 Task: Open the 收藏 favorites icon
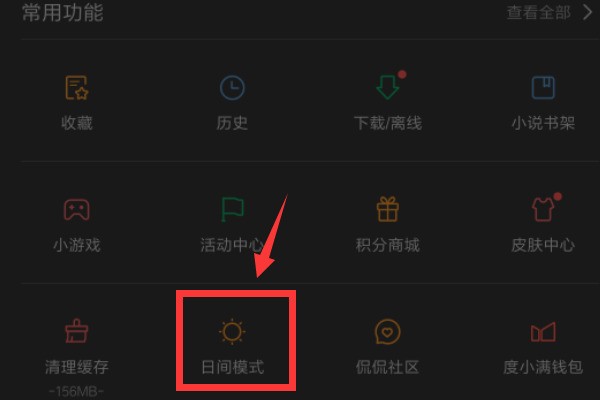tap(77, 88)
